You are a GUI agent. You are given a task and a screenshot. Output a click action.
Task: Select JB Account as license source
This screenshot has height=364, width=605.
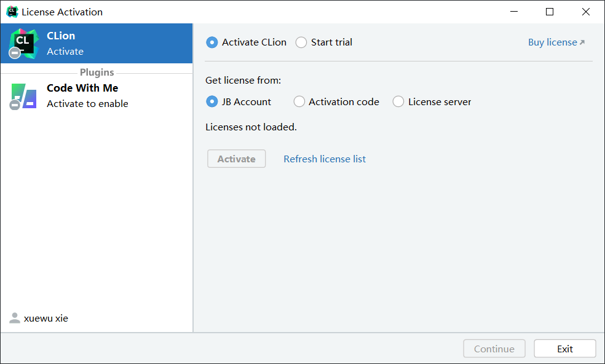point(212,101)
